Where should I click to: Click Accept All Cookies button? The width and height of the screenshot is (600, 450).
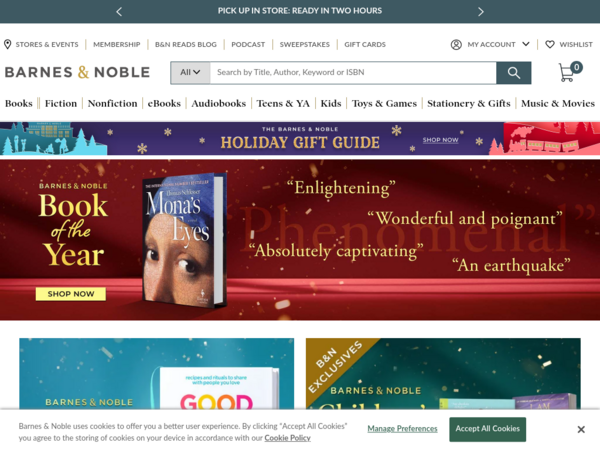click(x=488, y=429)
